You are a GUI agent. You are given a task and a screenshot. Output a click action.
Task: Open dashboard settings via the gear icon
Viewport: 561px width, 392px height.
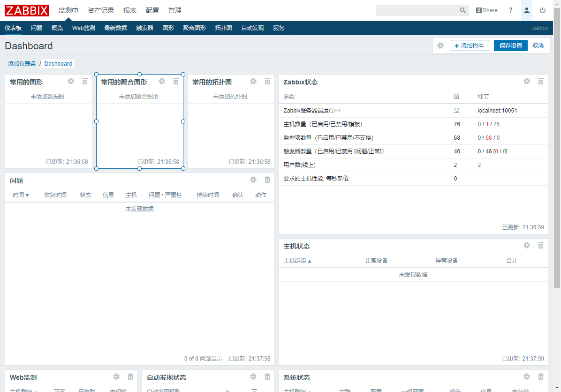[440, 45]
